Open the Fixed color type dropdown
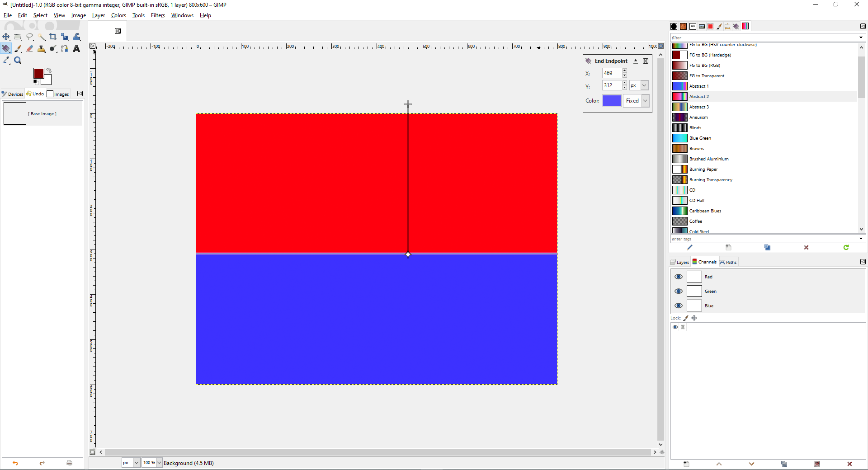Image resolution: width=868 pixels, height=470 pixels. (645, 101)
